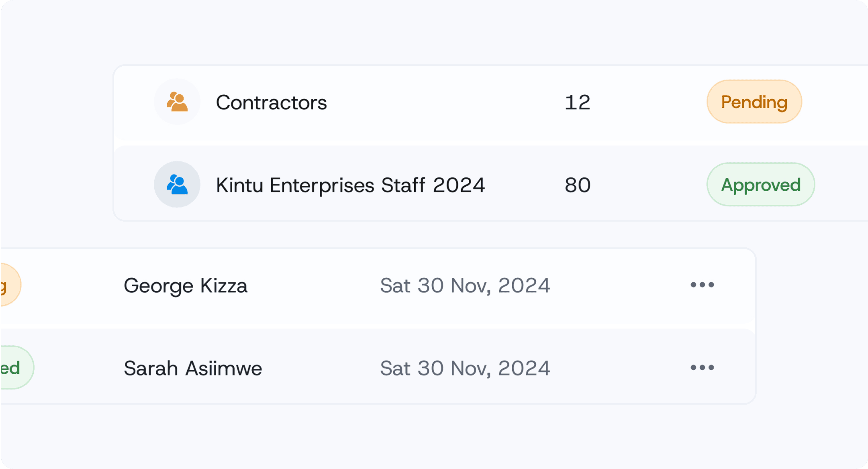This screenshot has width=868, height=469.
Task: Open Kintu Enterprises Staff 2024 group
Action: click(350, 186)
